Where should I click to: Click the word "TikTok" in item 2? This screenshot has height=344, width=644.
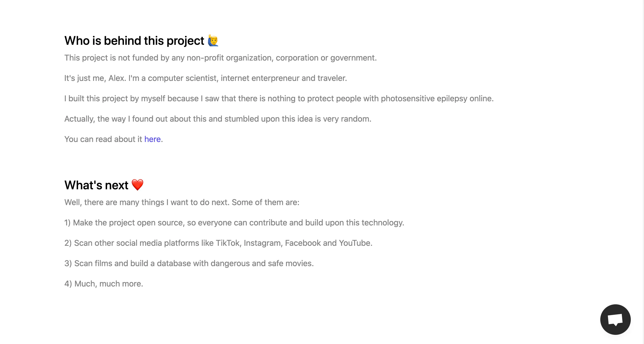pos(227,243)
